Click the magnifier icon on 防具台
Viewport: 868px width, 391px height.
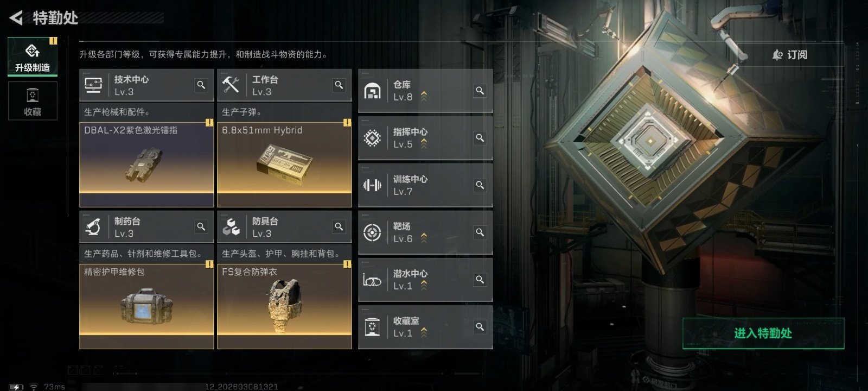pos(339,227)
